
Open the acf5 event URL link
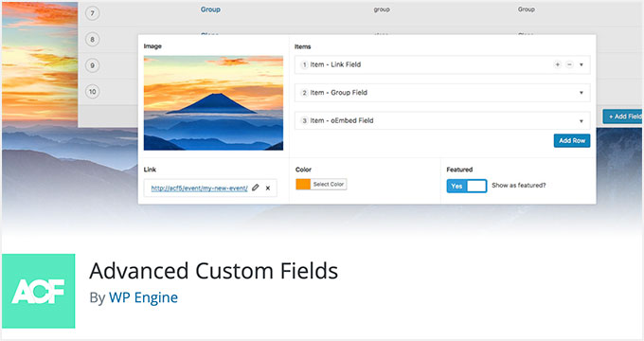point(199,188)
